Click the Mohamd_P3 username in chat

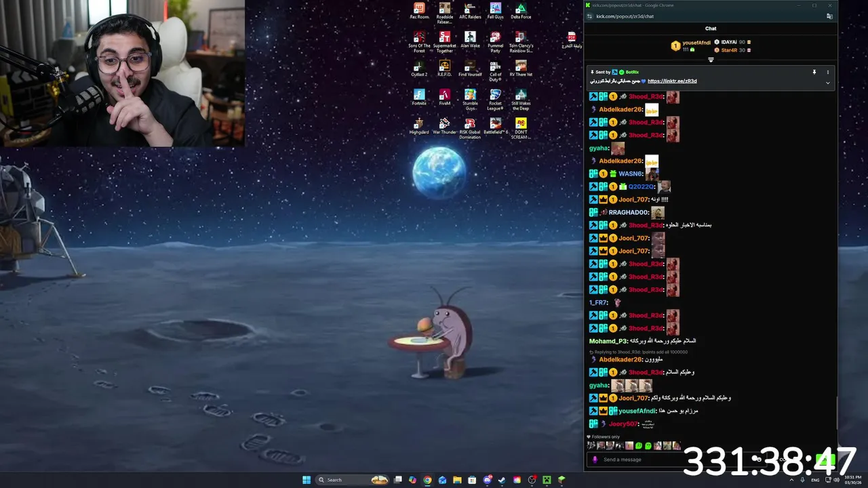tap(608, 341)
